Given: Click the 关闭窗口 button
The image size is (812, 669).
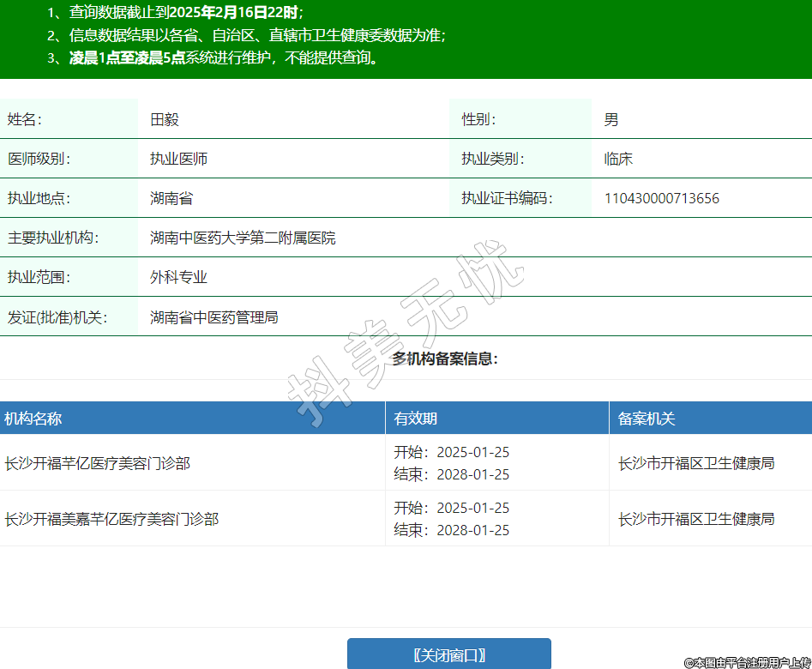Looking at the screenshot, I should pos(448,654).
